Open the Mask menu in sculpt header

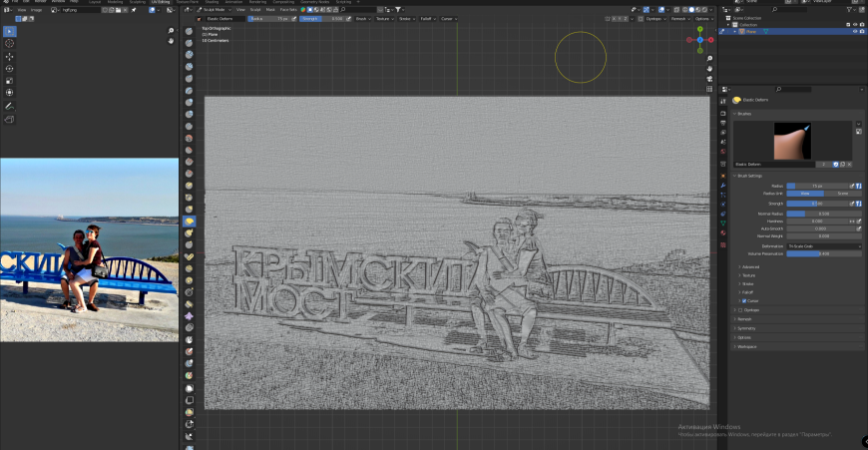268,9
